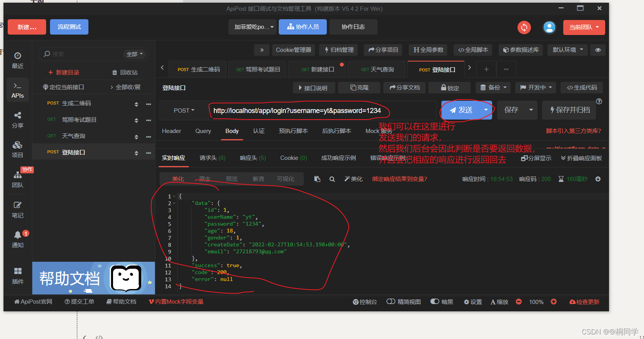Open the 全部 search filter dropdown
This screenshot has width=644, height=339.
[135, 54]
